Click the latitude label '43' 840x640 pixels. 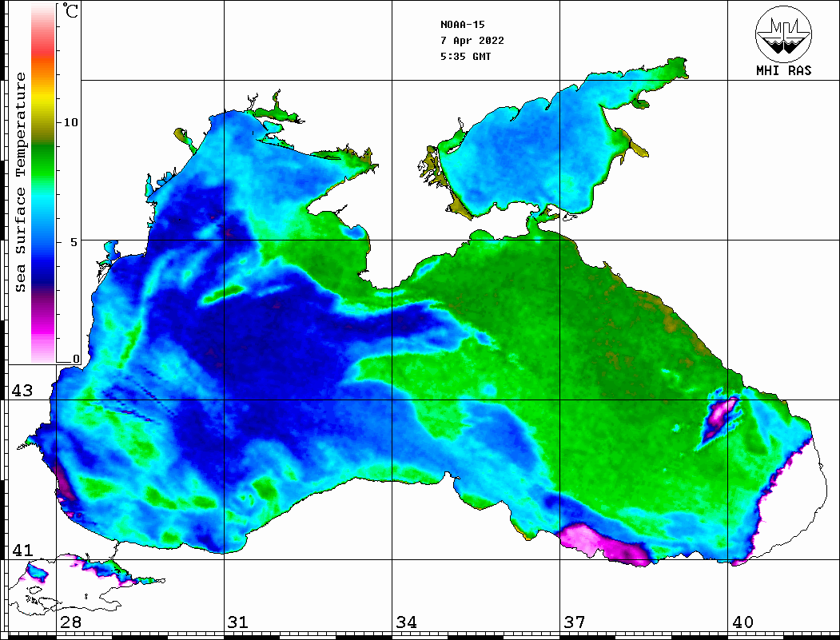pos(22,391)
